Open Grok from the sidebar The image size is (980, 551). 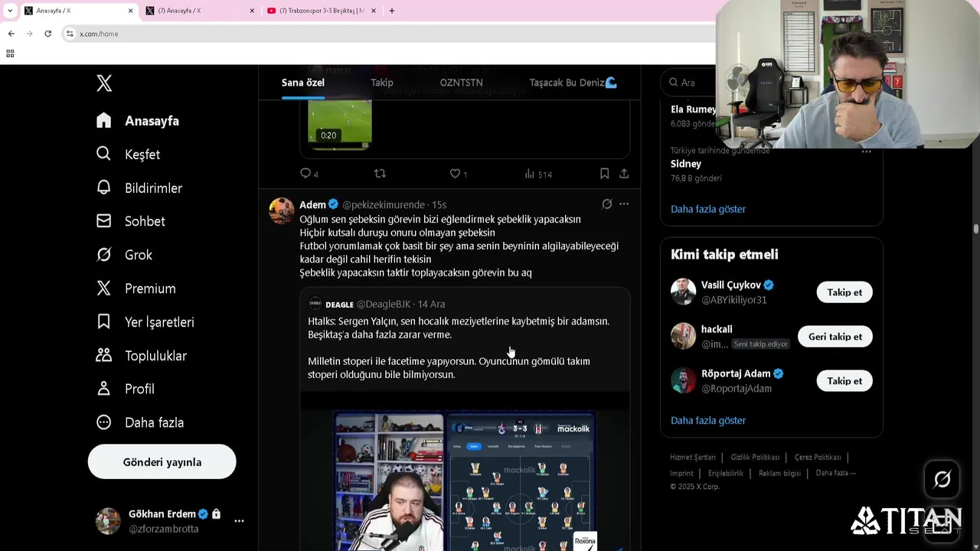pyautogui.click(x=124, y=255)
